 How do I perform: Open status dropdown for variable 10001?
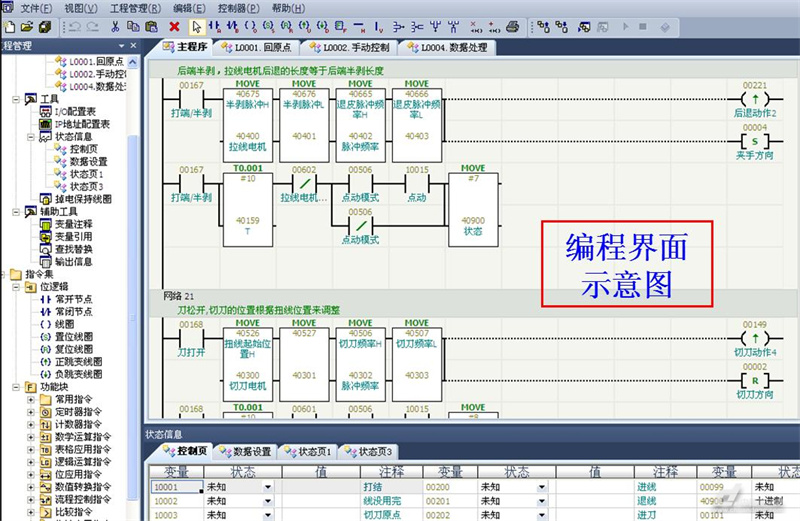point(267,487)
